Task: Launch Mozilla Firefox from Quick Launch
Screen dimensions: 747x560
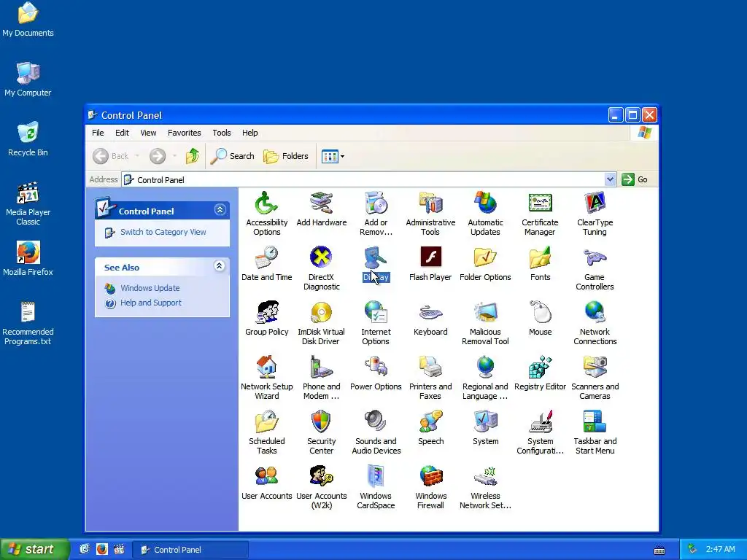Action: 102,550
